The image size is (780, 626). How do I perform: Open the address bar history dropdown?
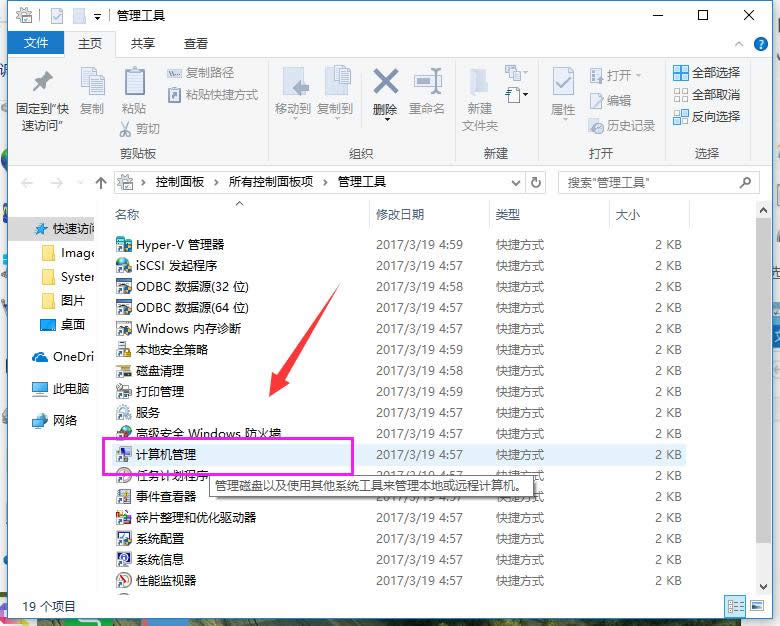[x=516, y=183]
